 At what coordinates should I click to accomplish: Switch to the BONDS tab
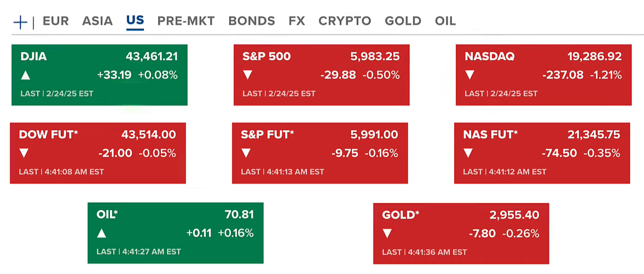point(252,21)
